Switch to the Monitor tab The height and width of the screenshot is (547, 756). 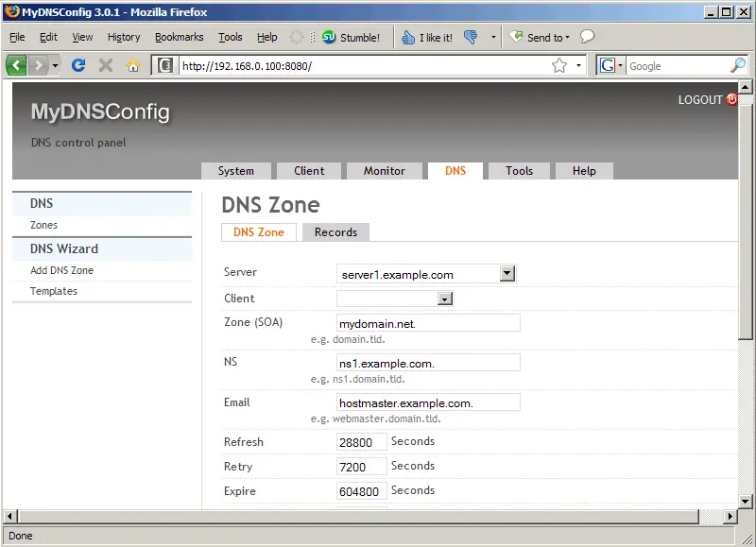[x=385, y=171]
